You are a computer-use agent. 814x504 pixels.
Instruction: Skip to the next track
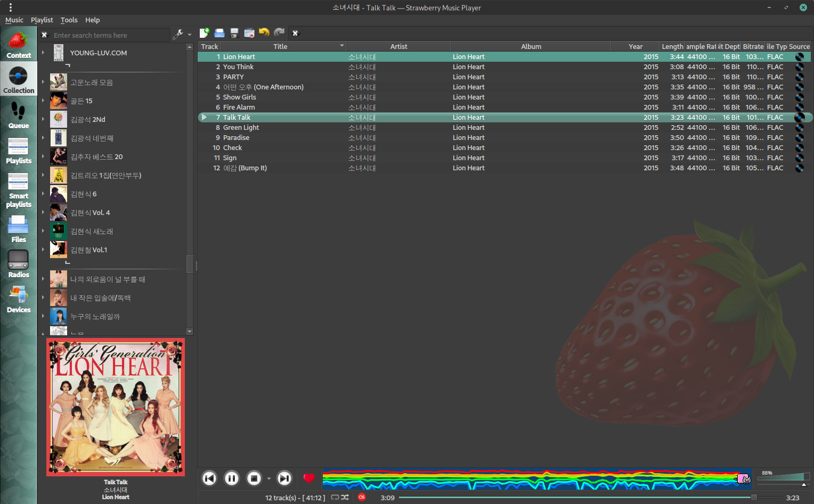[x=284, y=478]
